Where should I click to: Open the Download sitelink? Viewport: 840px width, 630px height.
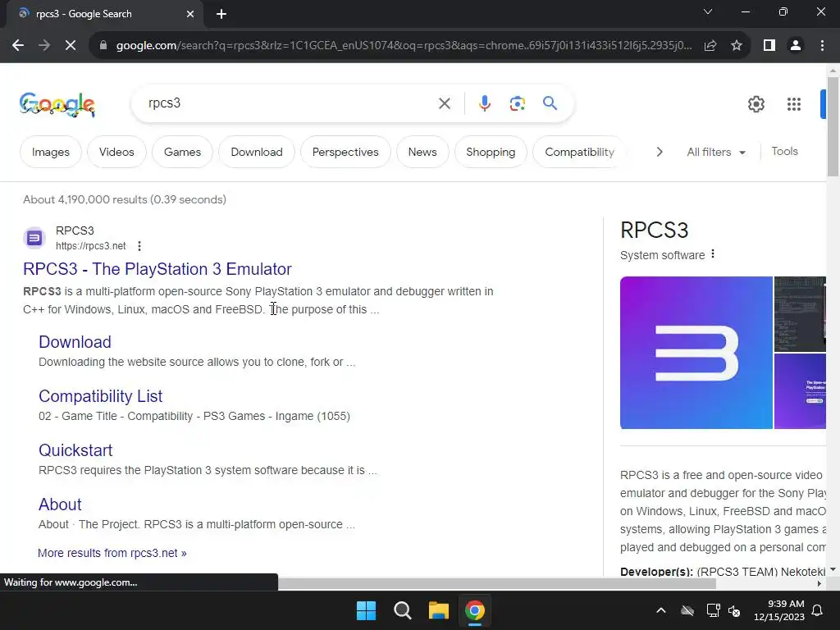point(75,342)
